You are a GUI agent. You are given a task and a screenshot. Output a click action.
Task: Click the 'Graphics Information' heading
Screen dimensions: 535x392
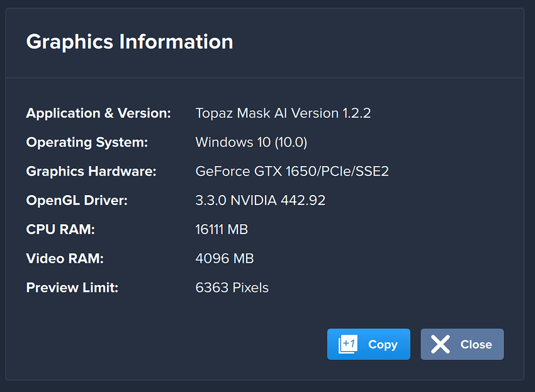tap(130, 42)
